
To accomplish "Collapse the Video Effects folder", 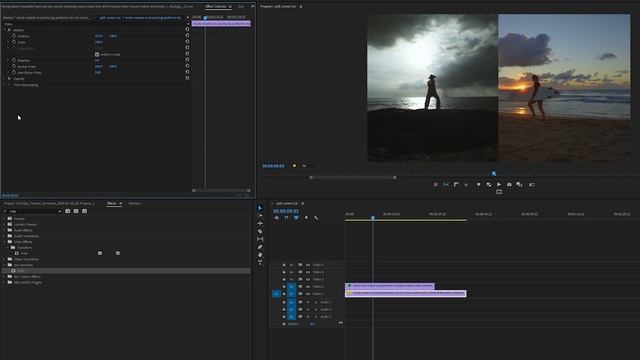I will tap(4, 242).
